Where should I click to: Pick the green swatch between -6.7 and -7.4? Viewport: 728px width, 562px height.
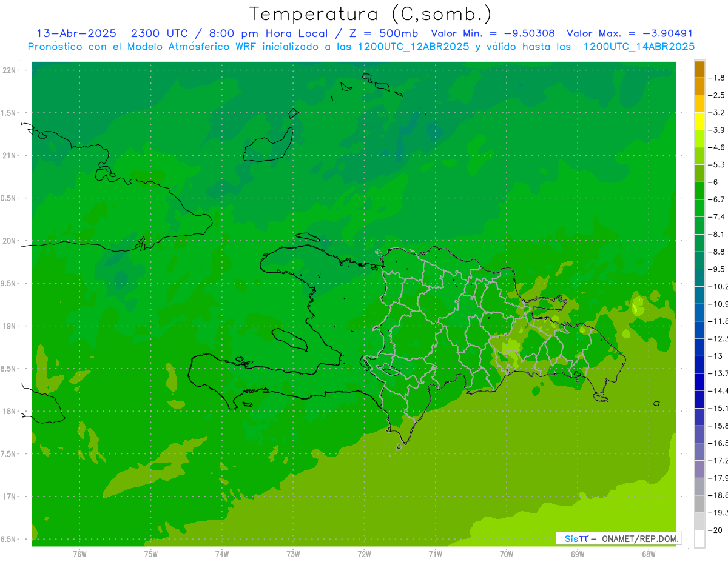click(699, 209)
